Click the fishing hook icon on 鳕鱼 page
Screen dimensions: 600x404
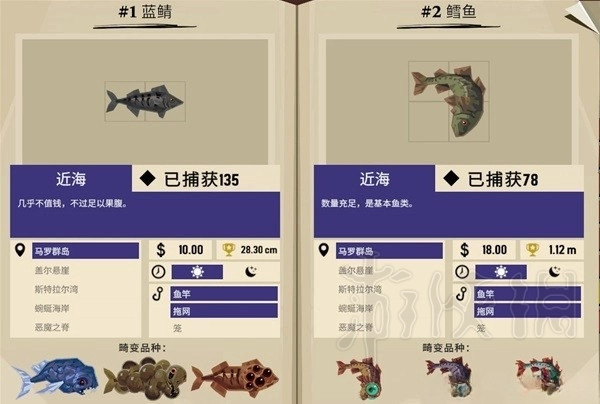click(x=462, y=294)
